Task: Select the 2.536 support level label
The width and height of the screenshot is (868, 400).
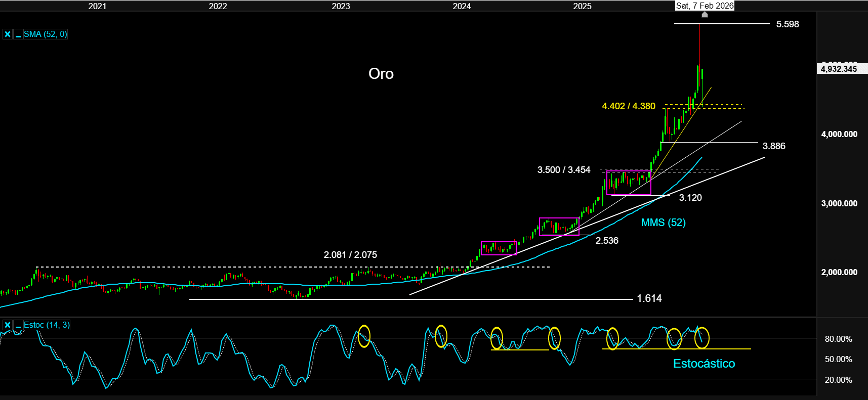Action: (x=607, y=241)
